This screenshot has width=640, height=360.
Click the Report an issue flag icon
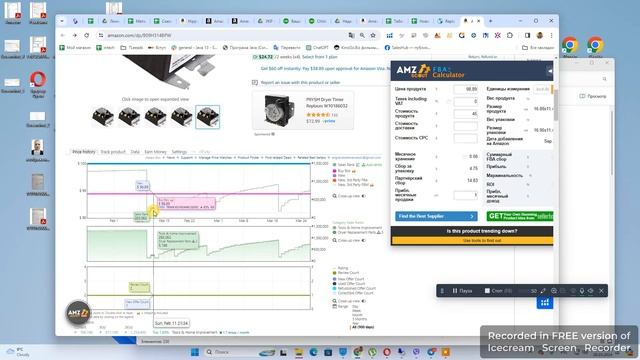(255, 82)
